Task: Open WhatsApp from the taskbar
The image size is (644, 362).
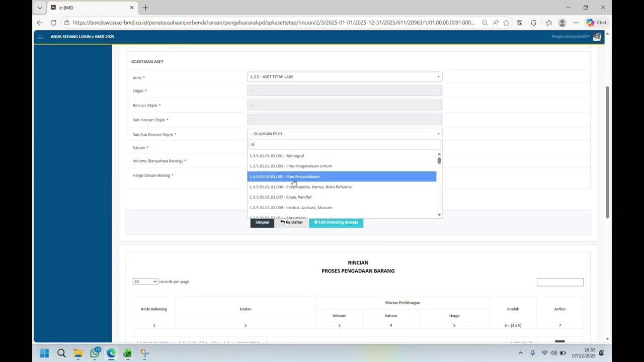Action: pos(95,353)
